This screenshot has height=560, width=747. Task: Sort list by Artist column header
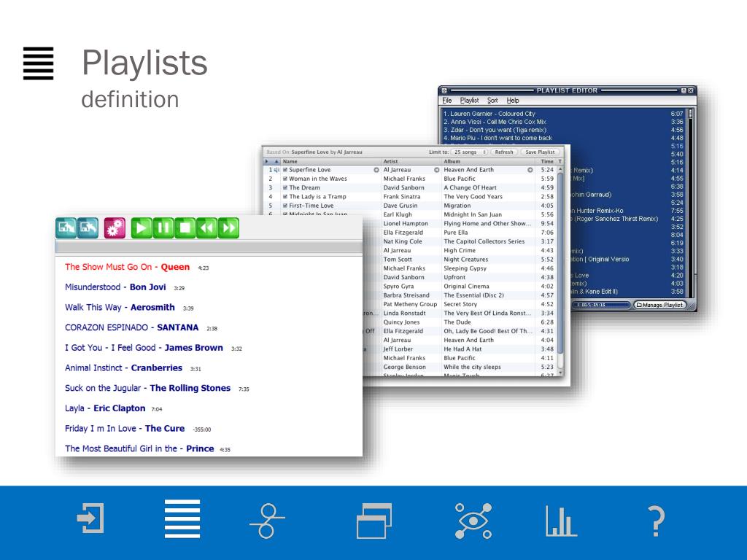(x=411, y=161)
